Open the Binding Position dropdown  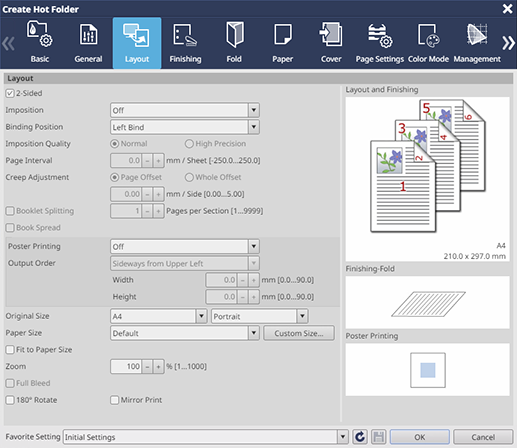[185, 127]
